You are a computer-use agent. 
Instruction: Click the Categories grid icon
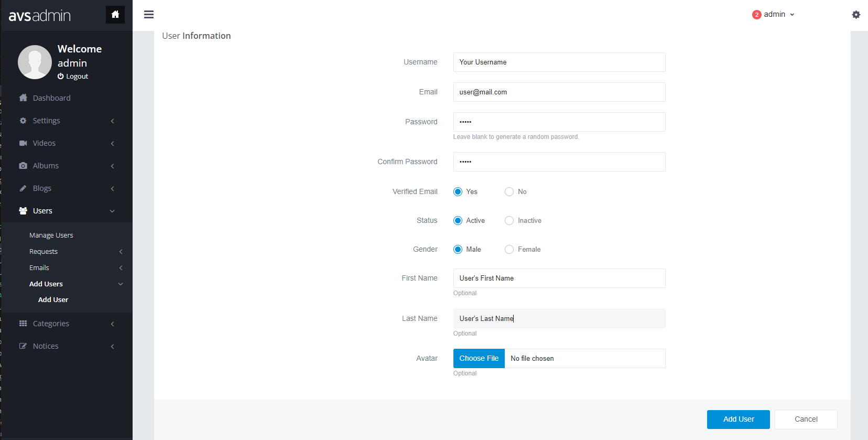coord(23,324)
